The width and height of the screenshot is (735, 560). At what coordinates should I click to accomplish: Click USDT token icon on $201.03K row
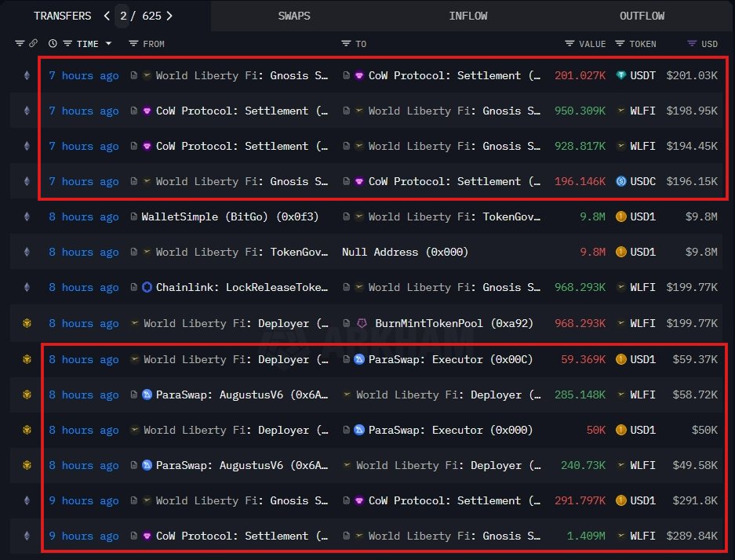tap(620, 75)
